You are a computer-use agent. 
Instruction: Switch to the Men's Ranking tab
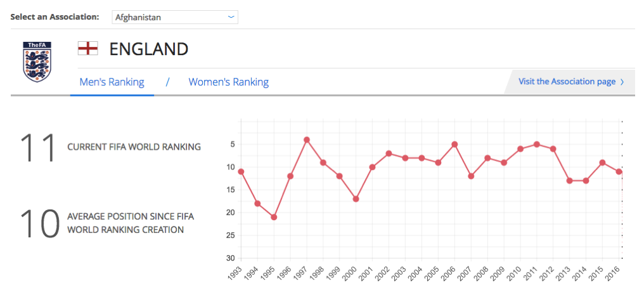click(112, 82)
